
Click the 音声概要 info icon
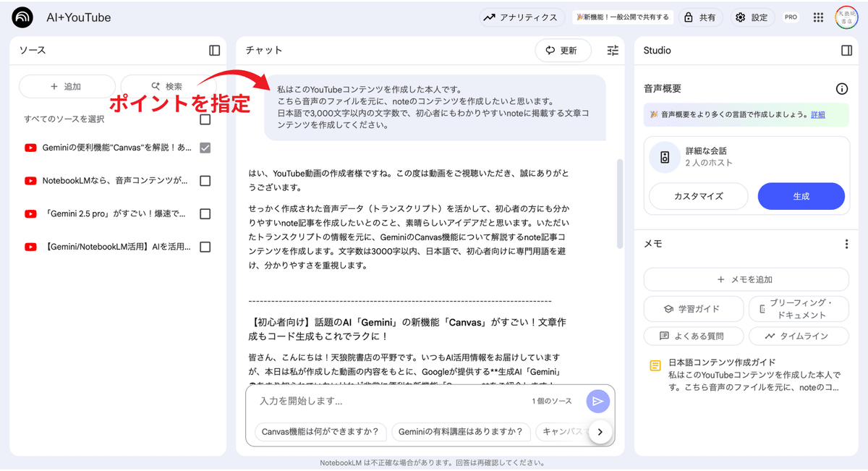(842, 89)
